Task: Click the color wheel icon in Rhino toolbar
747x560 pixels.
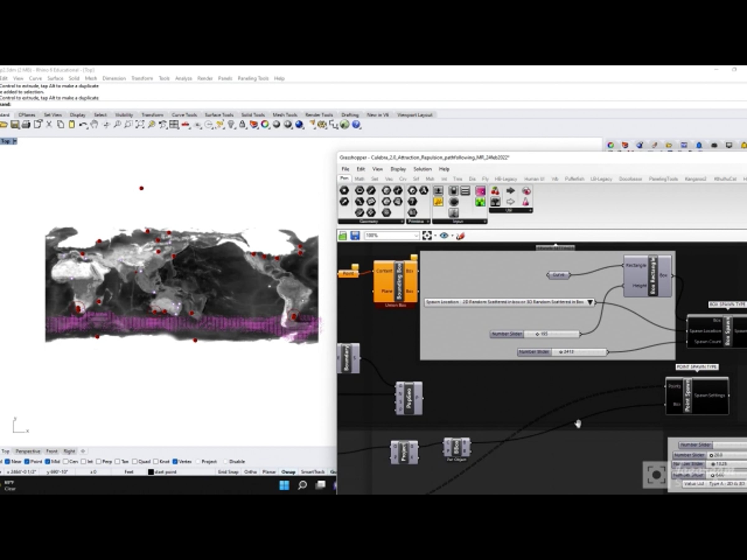Action: (x=265, y=124)
